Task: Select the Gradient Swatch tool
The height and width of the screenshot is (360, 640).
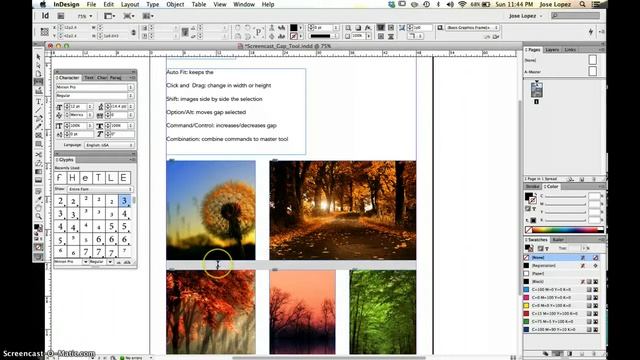Action: point(38,172)
